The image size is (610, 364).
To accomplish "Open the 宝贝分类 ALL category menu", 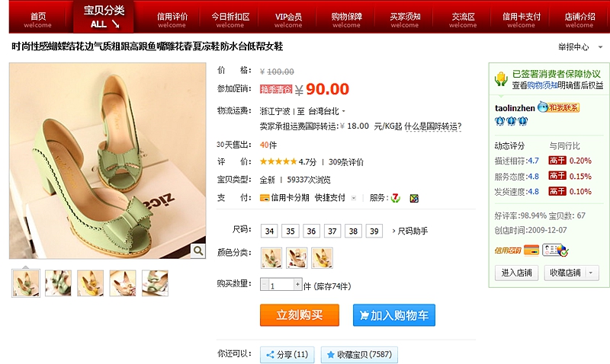I will click(x=104, y=17).
